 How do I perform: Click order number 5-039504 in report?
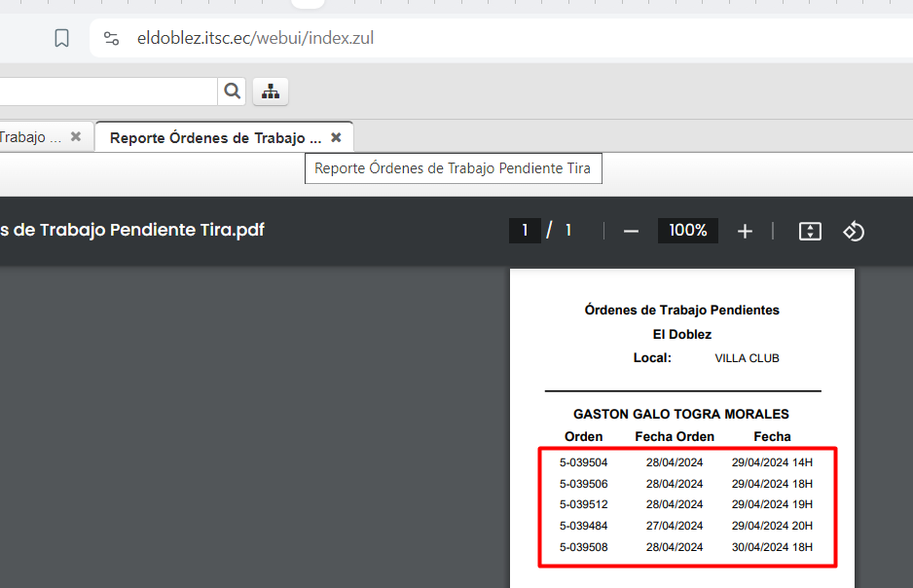pos(583,462)
